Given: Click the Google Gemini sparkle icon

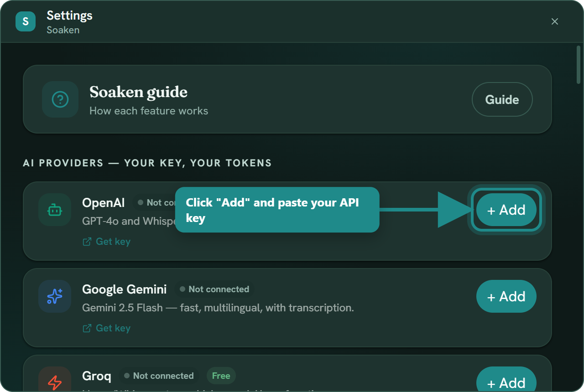Looking at the screenshot, I should (x=55, y=296).
